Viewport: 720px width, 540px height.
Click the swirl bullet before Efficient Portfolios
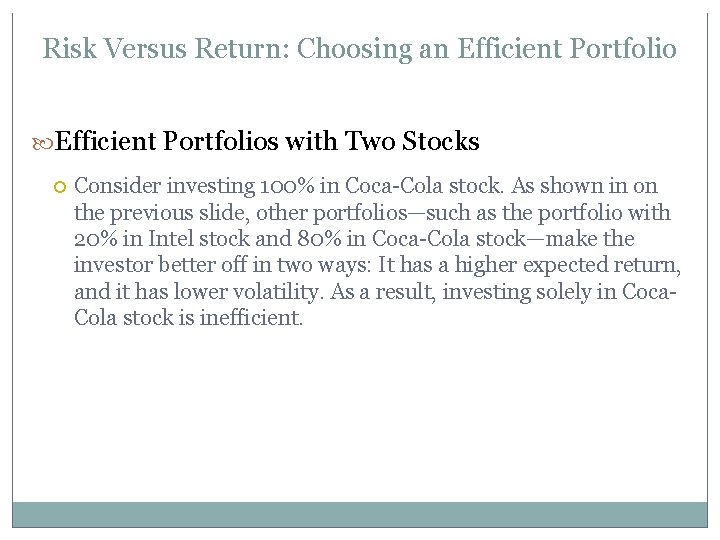46,143
